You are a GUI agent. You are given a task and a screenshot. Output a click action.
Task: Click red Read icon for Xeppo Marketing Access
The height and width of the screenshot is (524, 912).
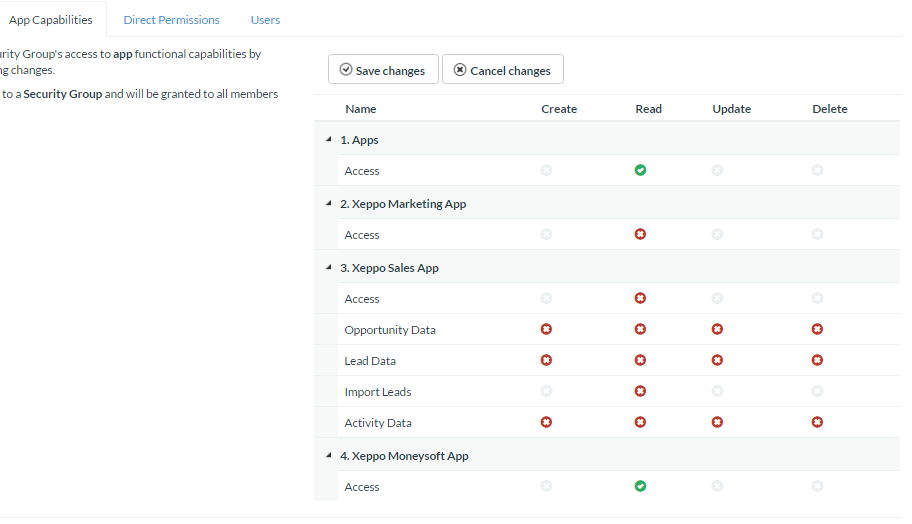[x=640, y=234]
